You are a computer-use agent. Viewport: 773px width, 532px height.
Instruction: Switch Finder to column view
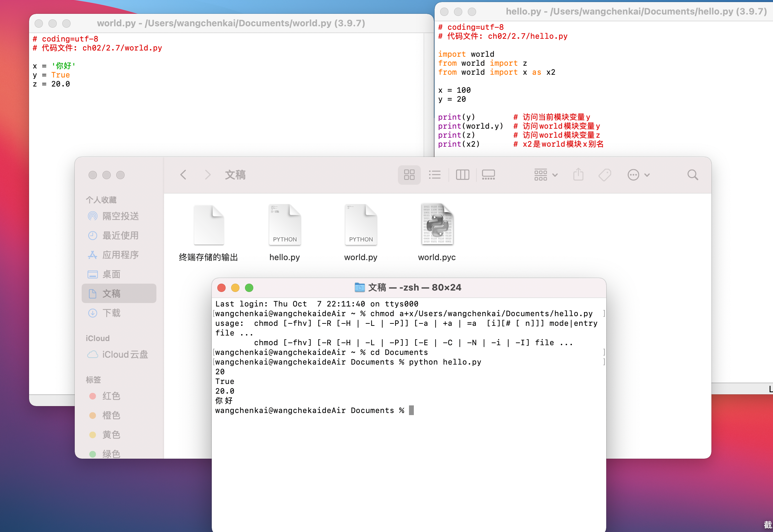pyautogui.click(x=462, y=175)
